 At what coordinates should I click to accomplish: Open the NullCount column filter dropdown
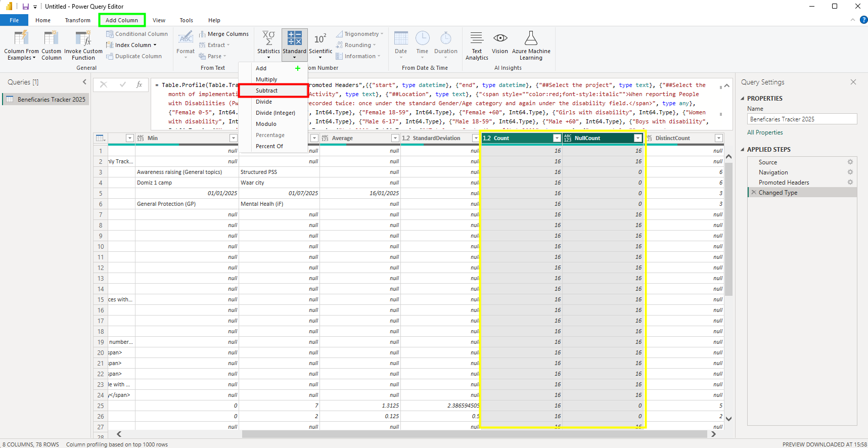(638, 138)
